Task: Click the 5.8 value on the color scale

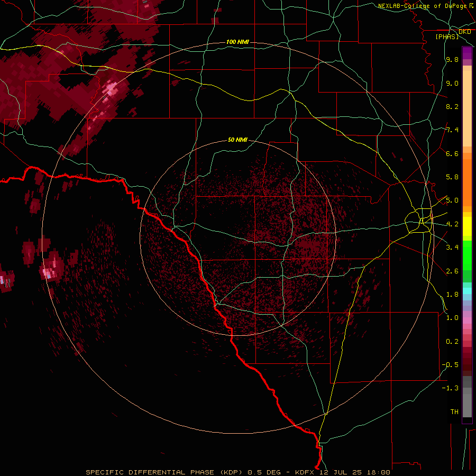Action: point(452,177)
